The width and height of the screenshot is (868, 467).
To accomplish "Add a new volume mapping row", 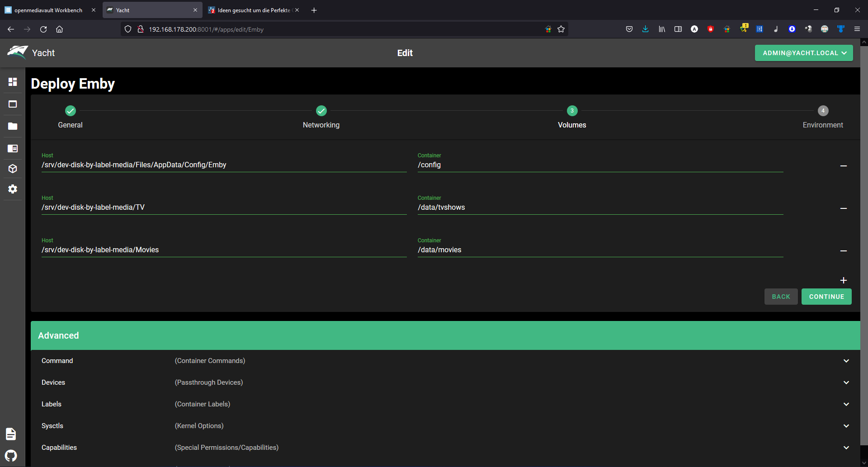I will click(x=844, y=280).
